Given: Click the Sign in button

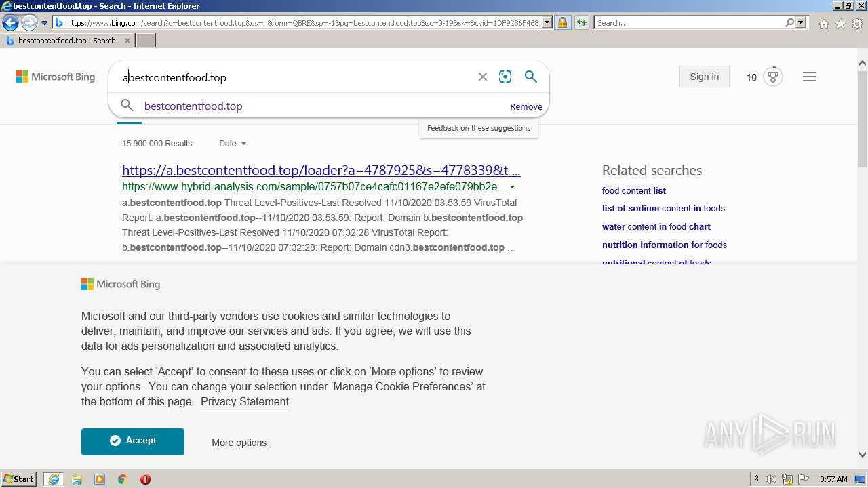Looking at the screenshot, I should (704, 77).
